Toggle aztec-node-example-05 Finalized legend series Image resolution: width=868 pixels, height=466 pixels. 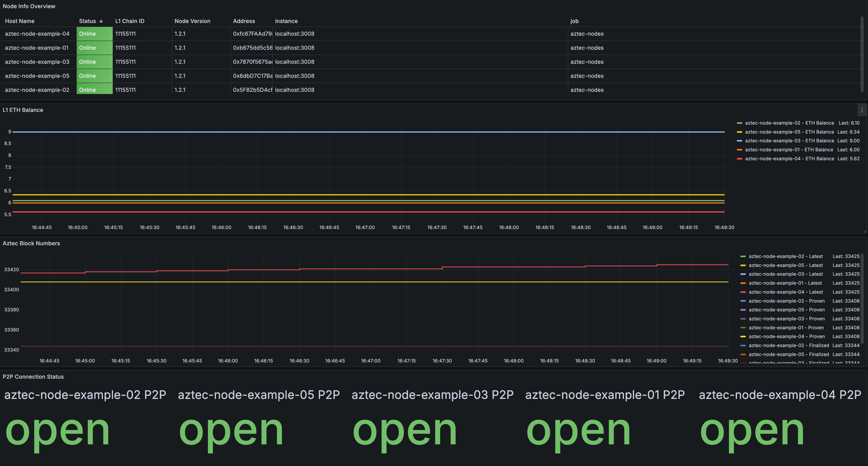click(789, 354)
